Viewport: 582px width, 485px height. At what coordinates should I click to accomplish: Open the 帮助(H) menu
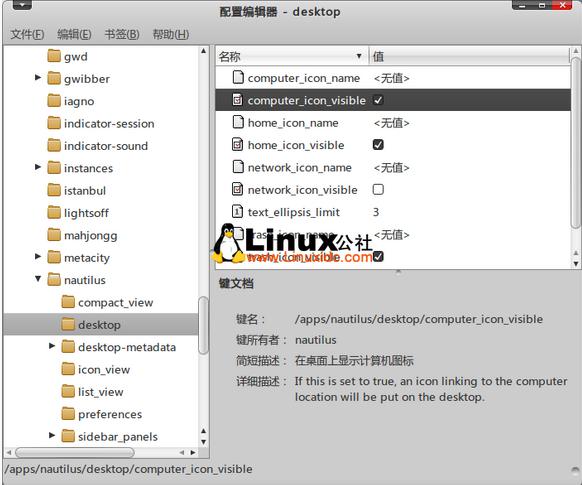pos(171,34)
